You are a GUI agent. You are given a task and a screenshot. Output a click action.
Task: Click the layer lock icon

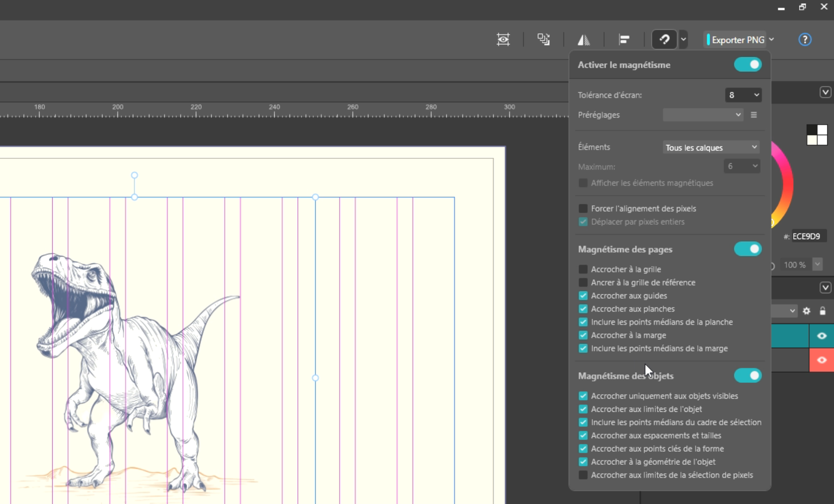click(x=823, y=311)
